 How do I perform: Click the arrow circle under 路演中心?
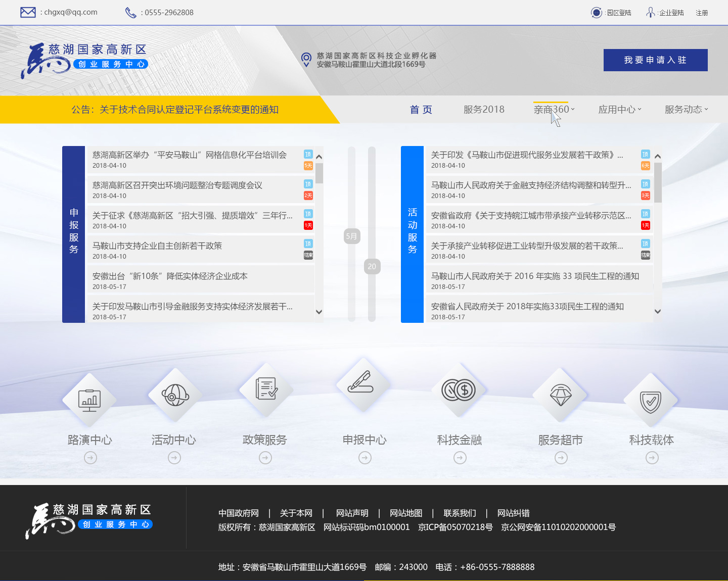(x=90, y=458)
